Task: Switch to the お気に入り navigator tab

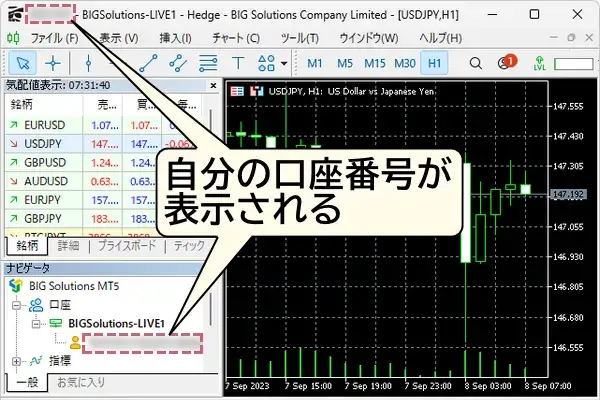Action: [x=81, y=382]
